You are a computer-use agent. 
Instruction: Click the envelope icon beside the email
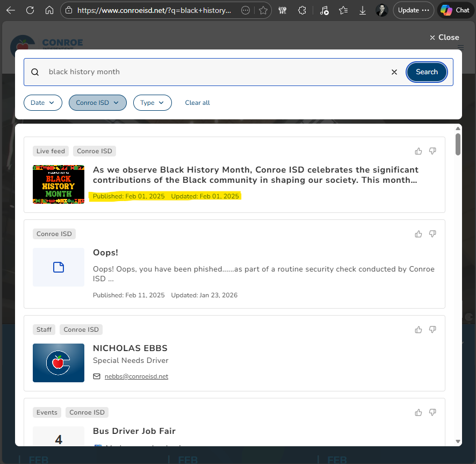[x=97, y=376]
